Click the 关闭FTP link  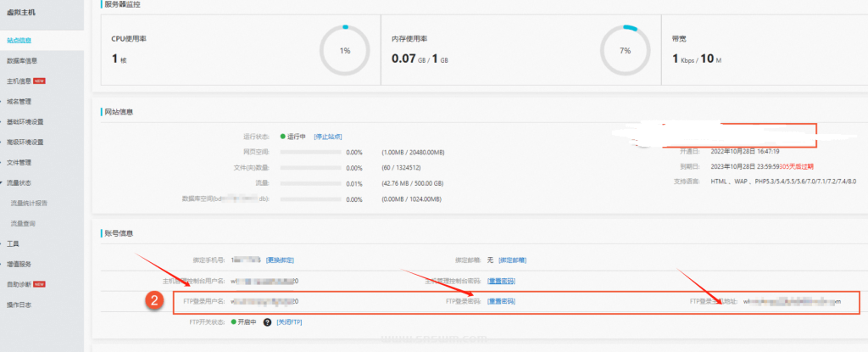coord(290,322)
